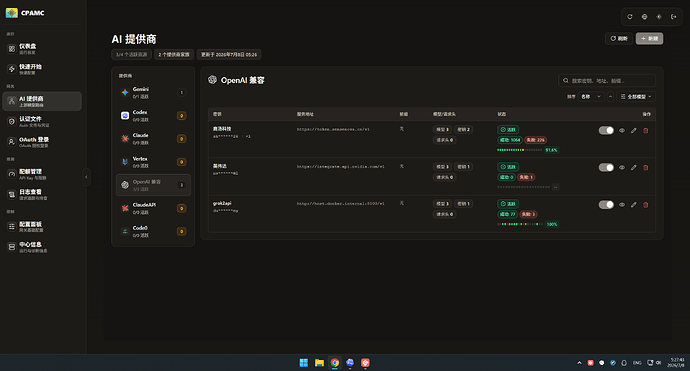The width and height of the screenshot is (690, 371).
Task: Click the 失败 226 status badge
Action: tap(535, 140)
